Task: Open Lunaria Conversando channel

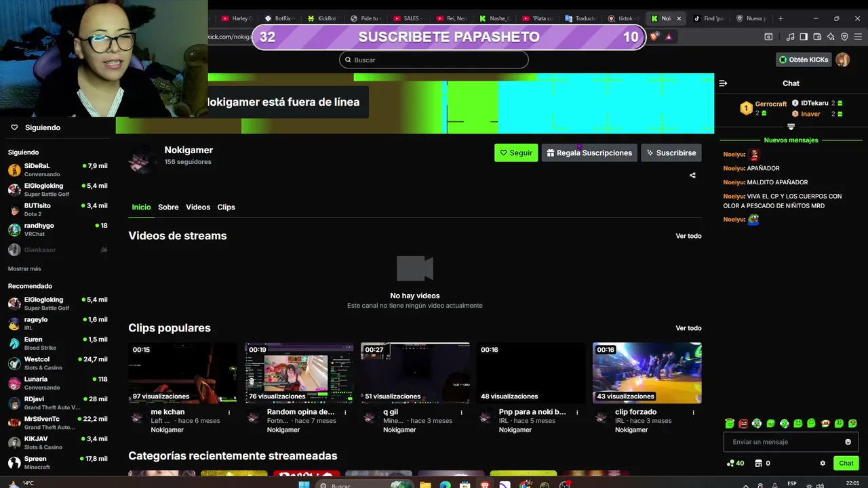Action: pos(58,383)
